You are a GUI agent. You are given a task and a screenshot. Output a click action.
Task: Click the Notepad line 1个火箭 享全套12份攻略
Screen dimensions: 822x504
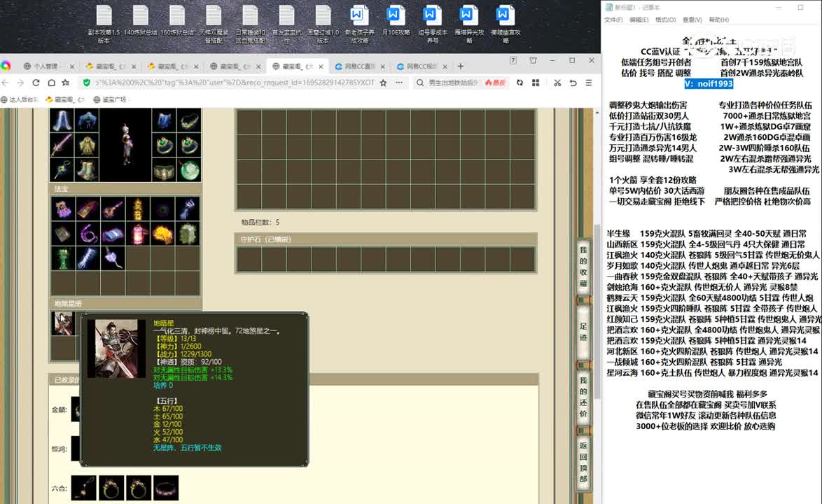point(653,180)
